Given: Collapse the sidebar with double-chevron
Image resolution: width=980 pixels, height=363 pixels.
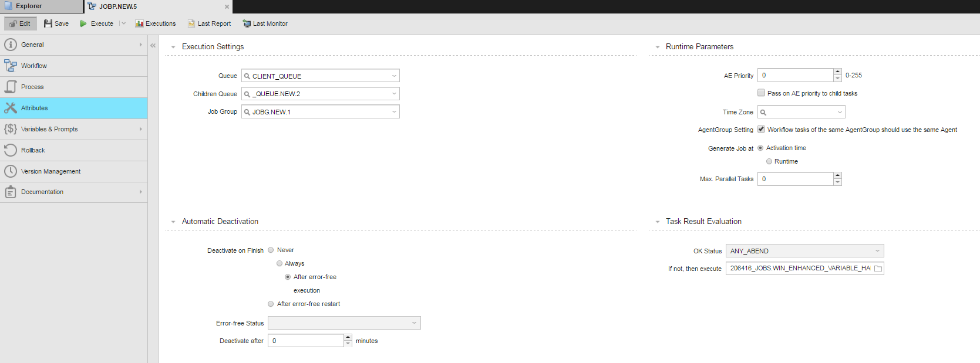Looking at the screenshot, I should [153, 45].
